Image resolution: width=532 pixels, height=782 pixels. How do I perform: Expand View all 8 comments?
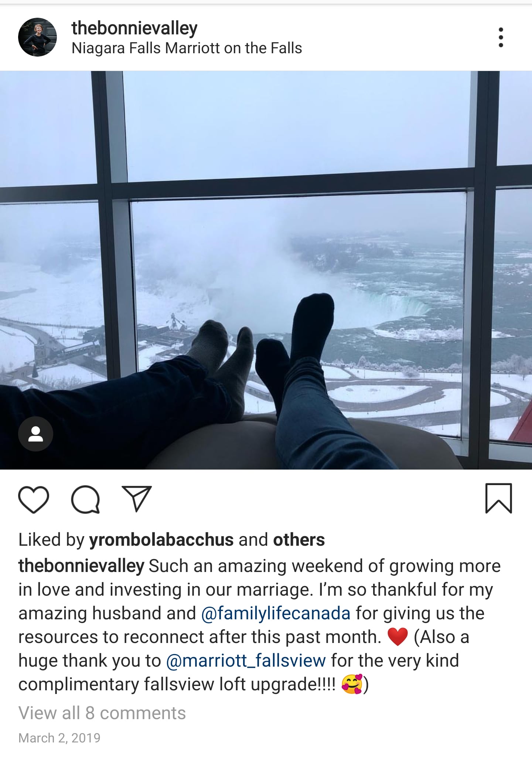(x=102, y=713)
